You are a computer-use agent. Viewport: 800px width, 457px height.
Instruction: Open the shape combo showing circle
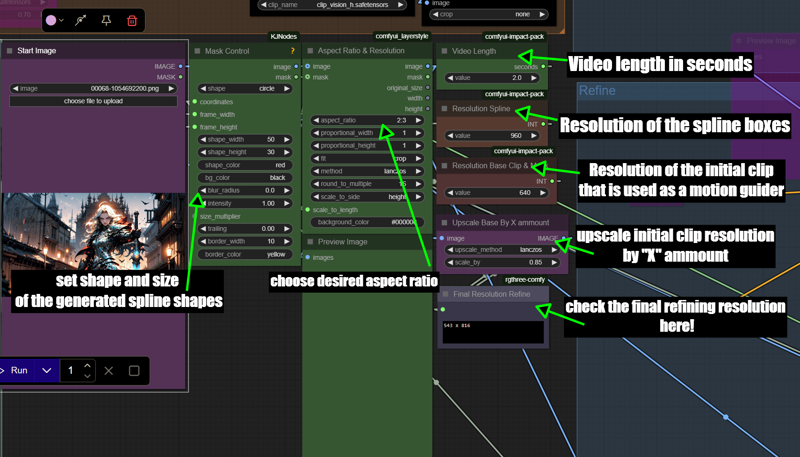tap(245, 88)
